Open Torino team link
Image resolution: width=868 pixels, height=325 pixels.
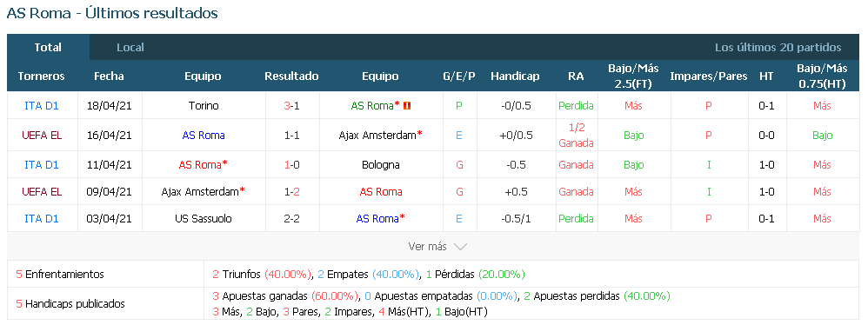[x=204, y=105]
